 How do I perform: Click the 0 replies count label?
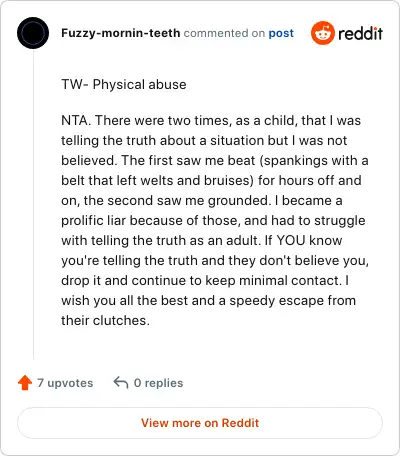(158, 383)
